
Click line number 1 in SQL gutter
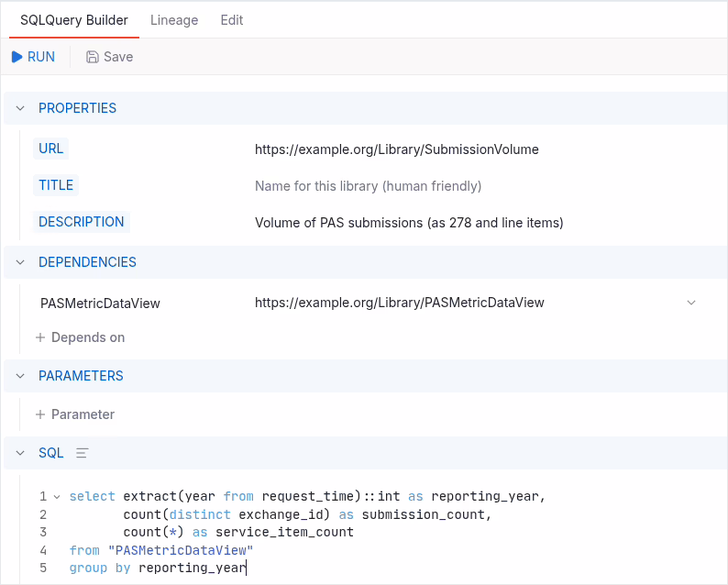[43, 497]
